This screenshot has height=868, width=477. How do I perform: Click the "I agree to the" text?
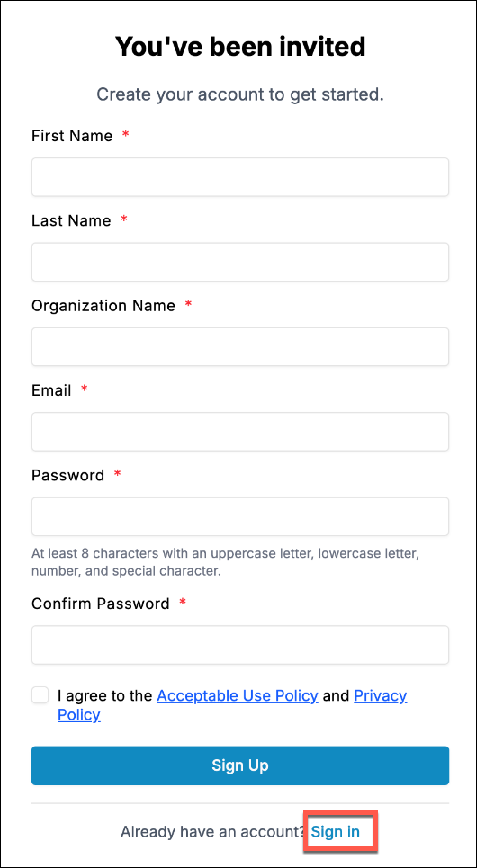[x=106, y=695]
